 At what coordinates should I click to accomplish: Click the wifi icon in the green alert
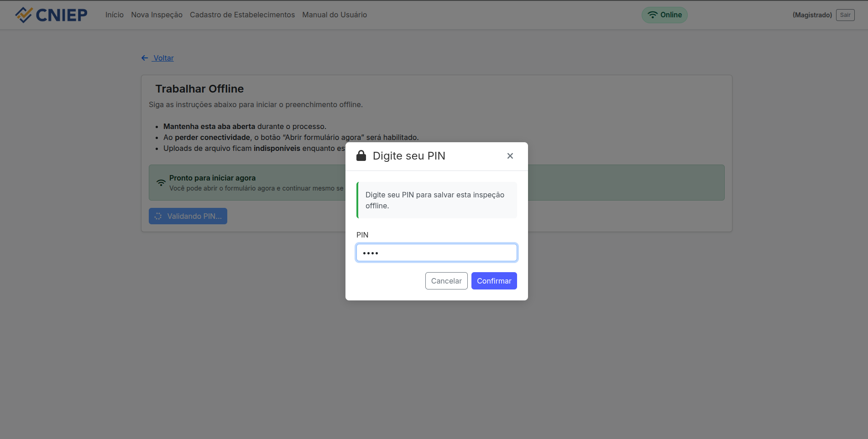(x=161, y=183)
